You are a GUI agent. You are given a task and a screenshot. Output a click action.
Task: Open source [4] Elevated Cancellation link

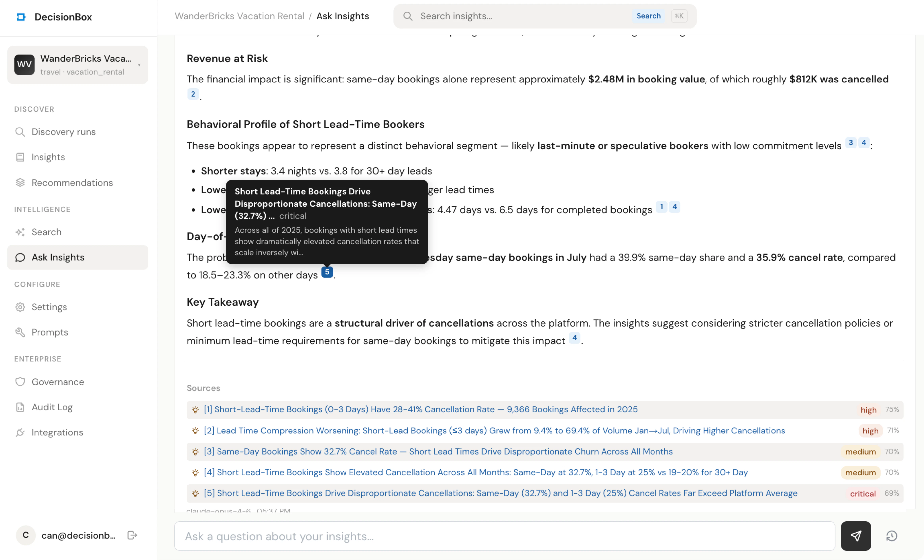475,472
